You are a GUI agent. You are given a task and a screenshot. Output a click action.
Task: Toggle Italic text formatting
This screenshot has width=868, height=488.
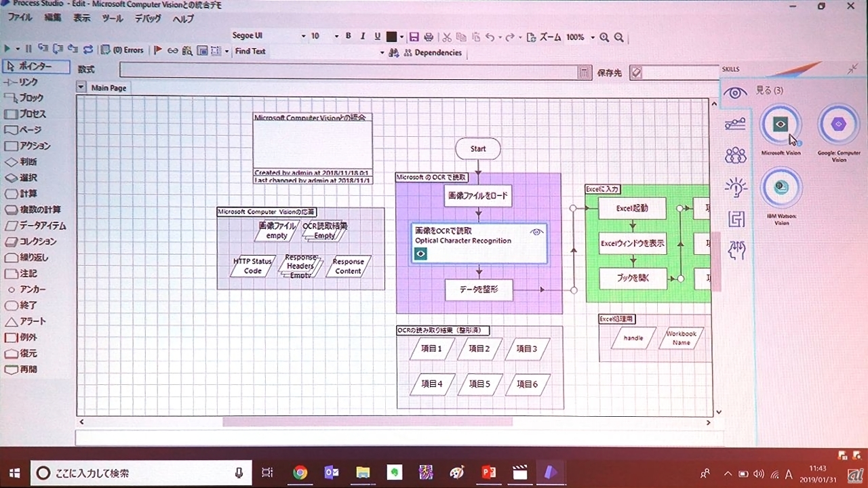[x=363, y=36]
